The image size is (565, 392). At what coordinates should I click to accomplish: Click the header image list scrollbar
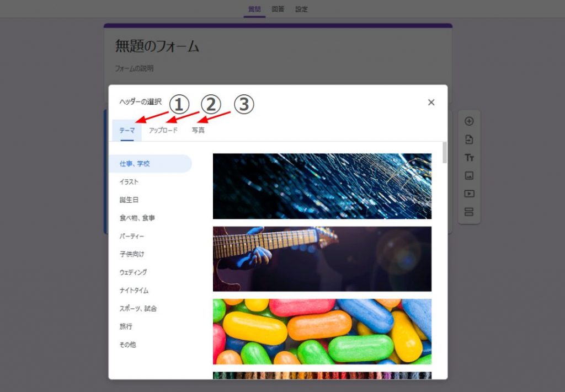445,153
